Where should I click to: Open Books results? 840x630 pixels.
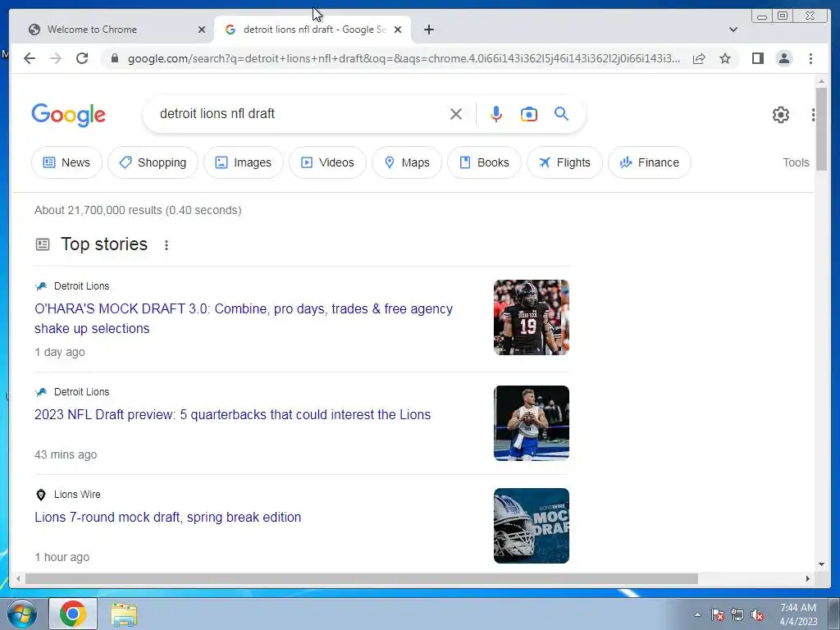pos(484,162)
